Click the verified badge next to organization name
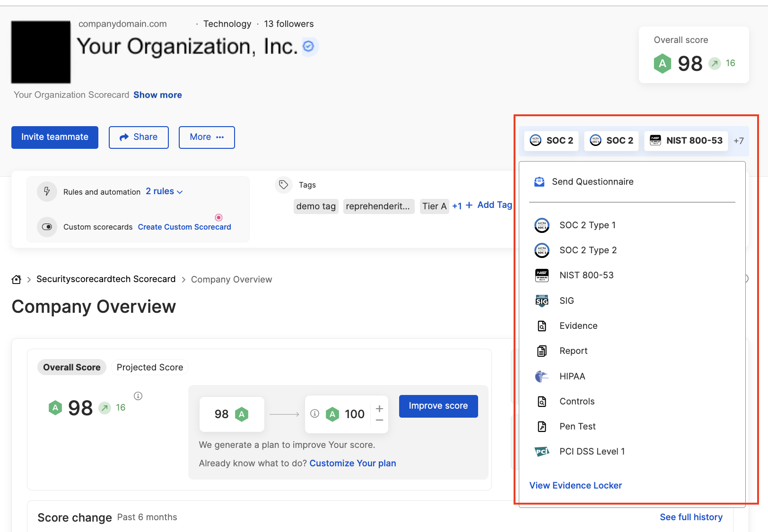The width and height of the screenshot is (768, 532). click(308, 46)
